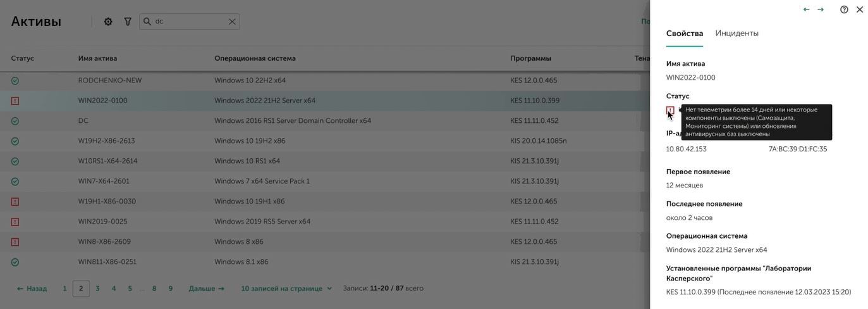Viewport: 868px width, 309px height.
Task: Select the Свойства tab
Action: tap(684, 34)
